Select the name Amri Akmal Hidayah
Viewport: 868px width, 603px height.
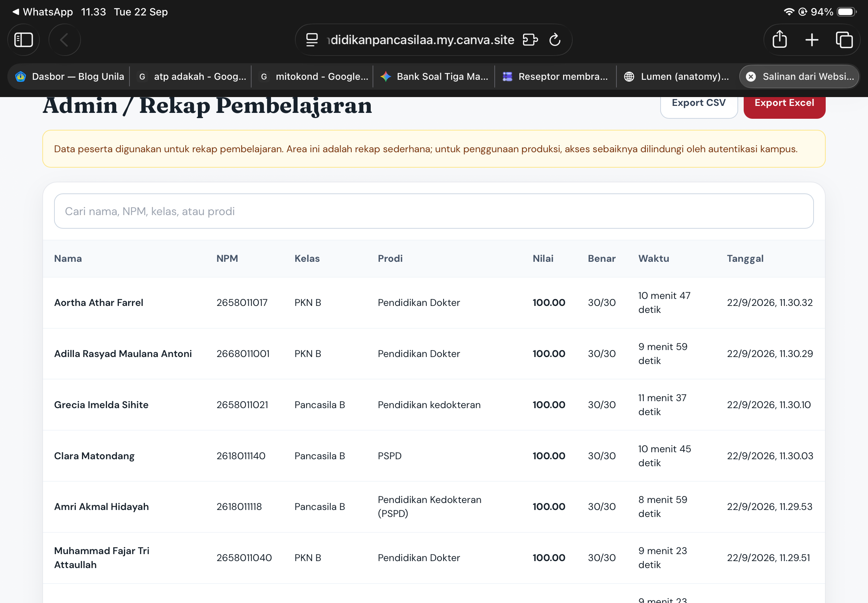(101, 507)
